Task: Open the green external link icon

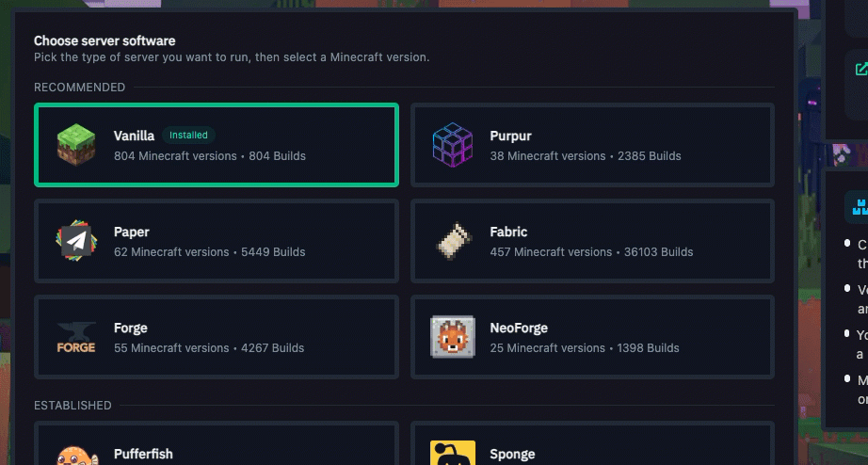Action: [860, 69]
